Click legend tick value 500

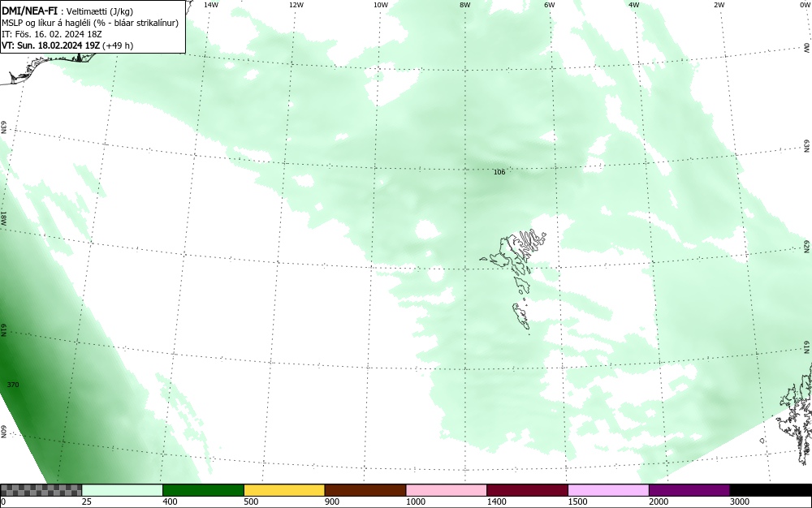point(251,502)
